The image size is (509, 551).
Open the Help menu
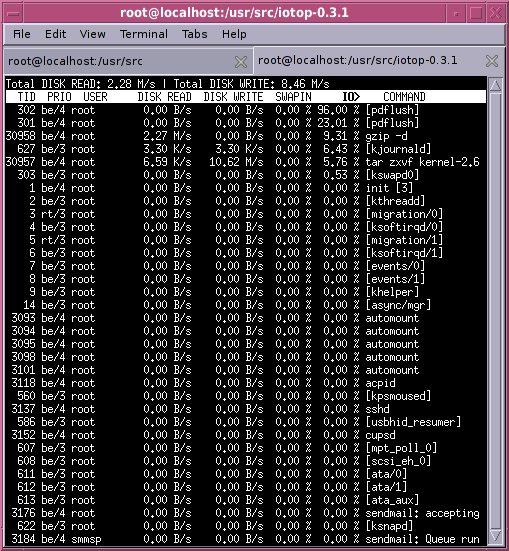(234, 34)
